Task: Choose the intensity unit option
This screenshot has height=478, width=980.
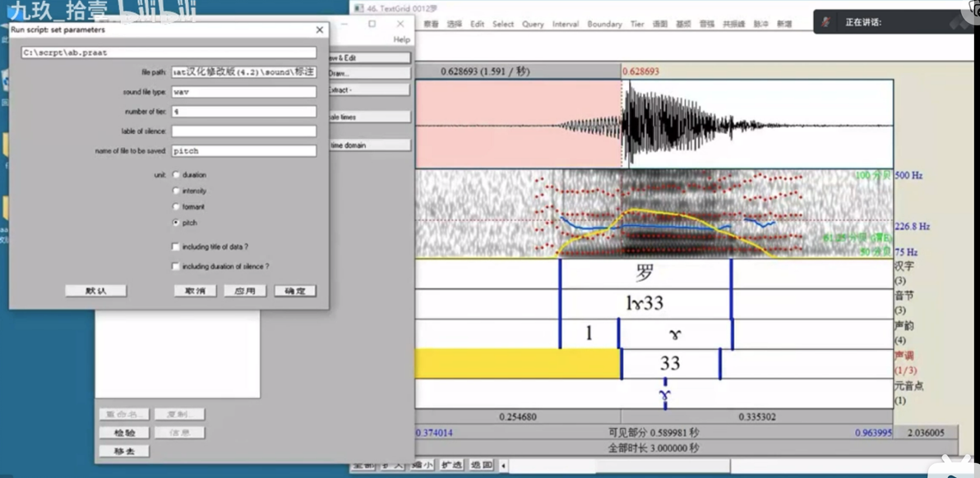Action: 176,191
